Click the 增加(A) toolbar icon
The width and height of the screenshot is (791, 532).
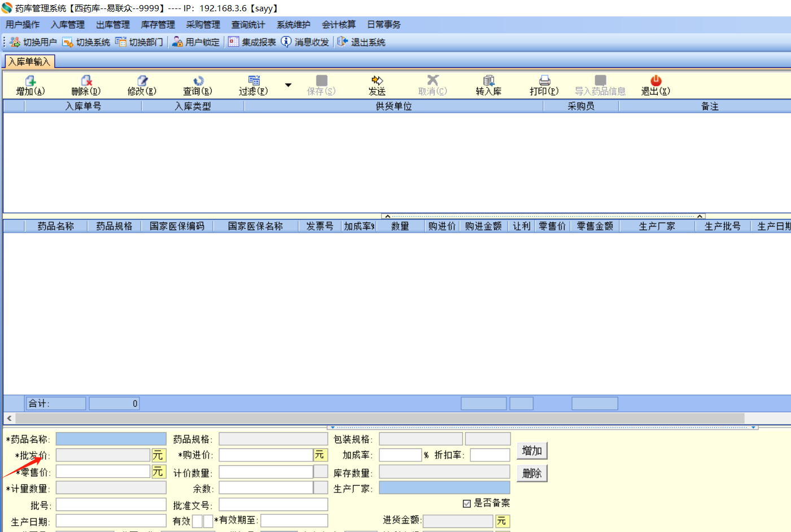(30, 81)
